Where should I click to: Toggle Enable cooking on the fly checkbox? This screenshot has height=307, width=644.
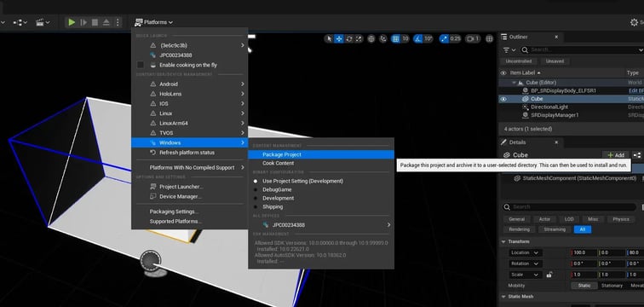pos(141,65)
